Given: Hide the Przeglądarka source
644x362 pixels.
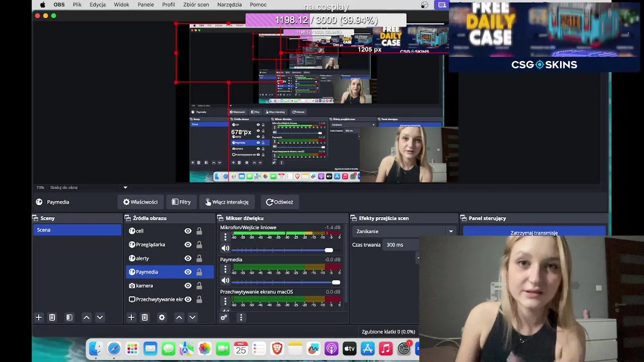Looking at the screenshot, I should (188, 244).
